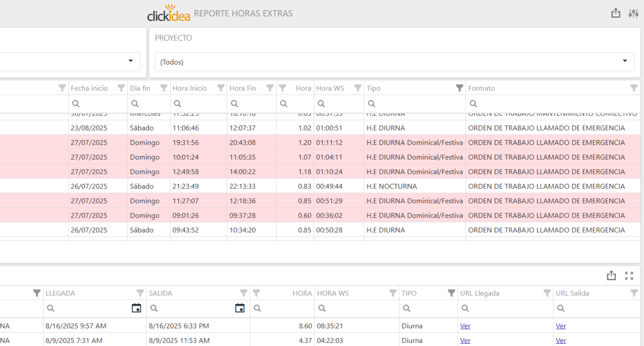Click the export icon above lower grid
This screenshot has width=644, height=346.
pyautogui.click(x=611, y=276)
